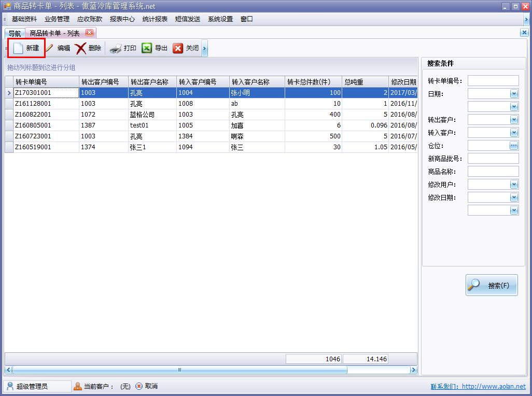
Task: Open the 修改用户 dropdown
Action: point(514,185)
